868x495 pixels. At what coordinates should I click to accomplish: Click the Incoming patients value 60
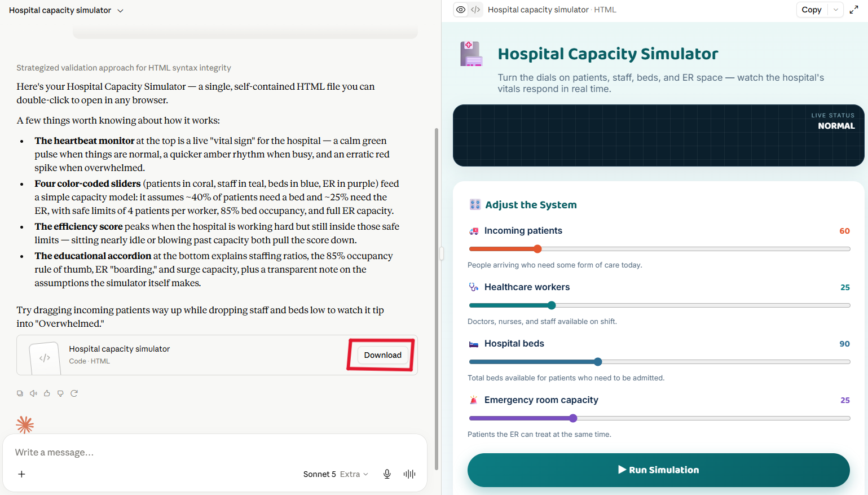(844, 231)
